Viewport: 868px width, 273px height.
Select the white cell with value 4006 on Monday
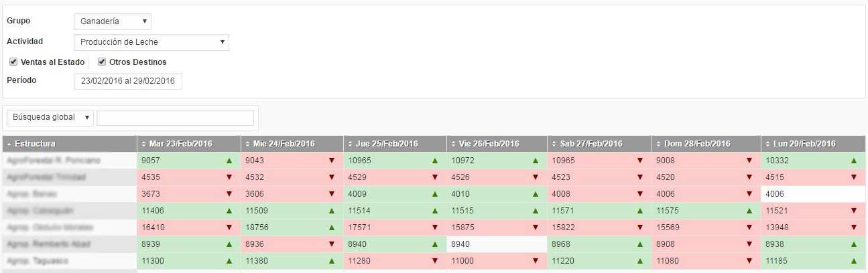point(813,194)
